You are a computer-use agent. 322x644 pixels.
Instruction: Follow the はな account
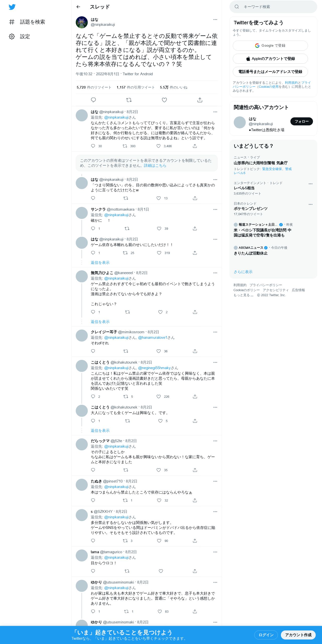[301, 121]
